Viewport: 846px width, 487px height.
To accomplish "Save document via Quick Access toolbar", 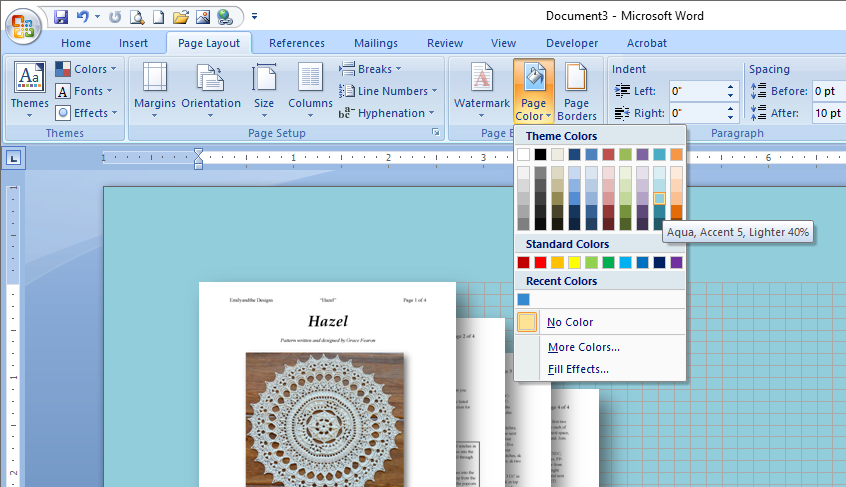I will (x=61, y=17).
